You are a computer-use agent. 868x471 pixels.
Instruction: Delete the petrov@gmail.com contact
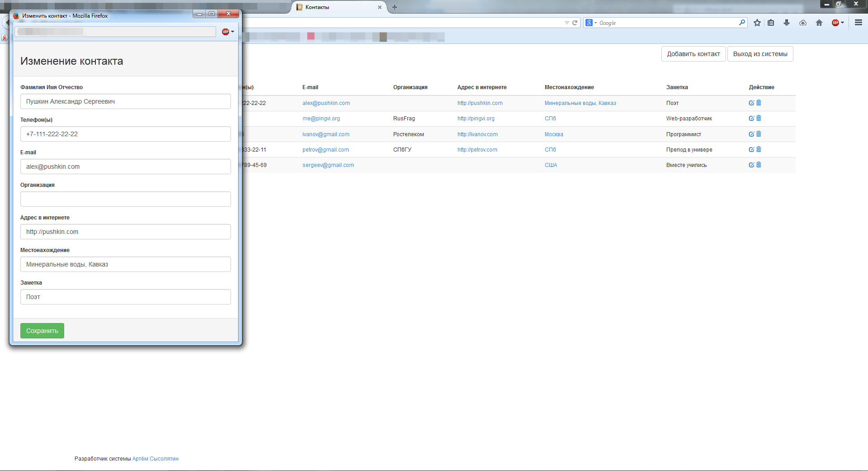click(759, 149)
